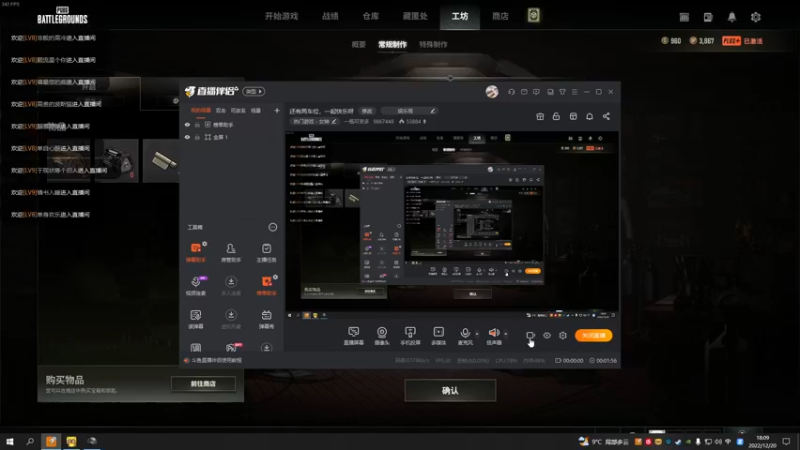
Task: Open the gift box icon in the room header
Action: (540, 116)
